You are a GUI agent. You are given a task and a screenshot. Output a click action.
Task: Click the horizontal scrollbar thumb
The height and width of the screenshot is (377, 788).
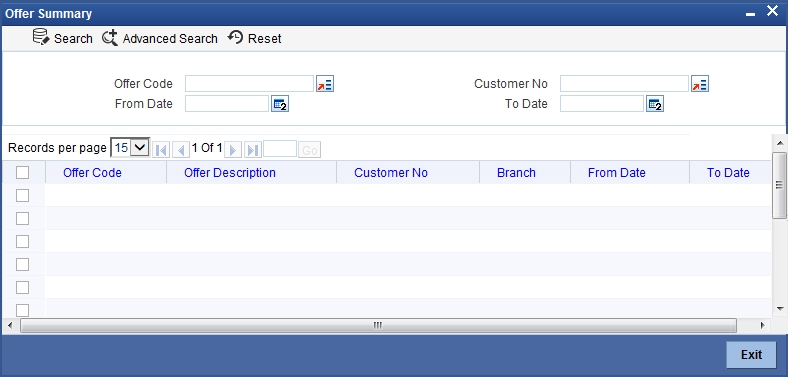[x=378, y=325]
